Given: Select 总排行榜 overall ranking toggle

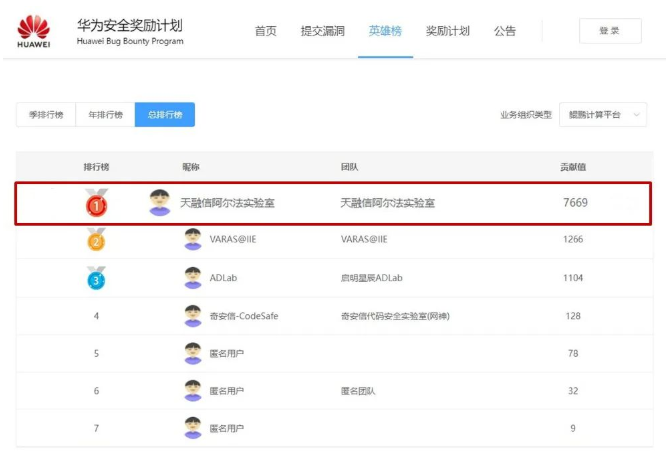Looking at the screenshot, I should click(165, 115).
